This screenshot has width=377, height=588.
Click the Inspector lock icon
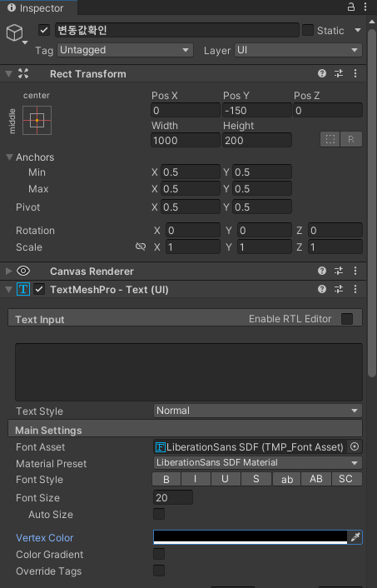click(x=351, y=7)
